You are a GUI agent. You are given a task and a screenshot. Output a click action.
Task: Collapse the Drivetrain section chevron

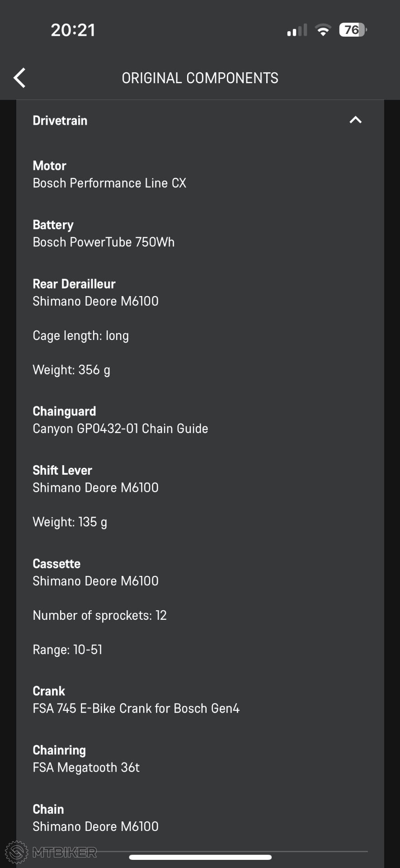pos(356,120)
